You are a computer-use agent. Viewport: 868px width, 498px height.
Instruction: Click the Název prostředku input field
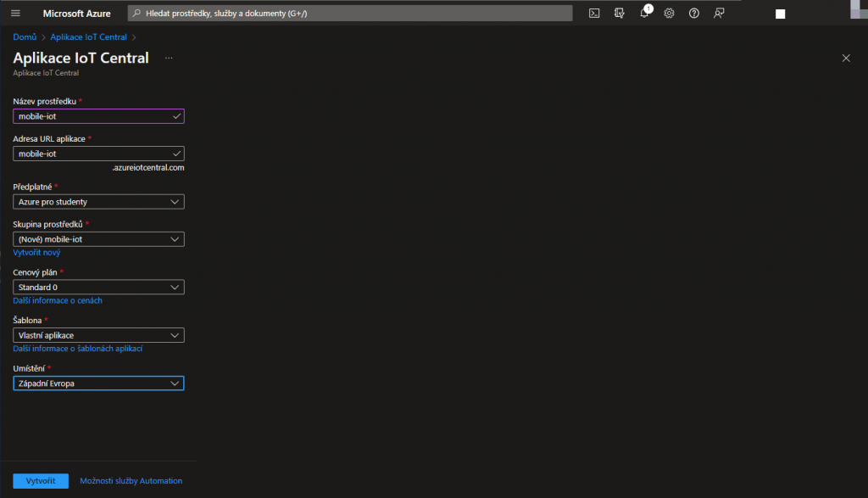93,116
